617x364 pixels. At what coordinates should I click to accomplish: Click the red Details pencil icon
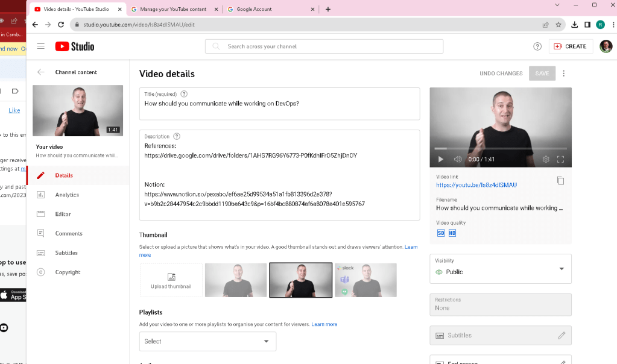click(x=40, y=175)
